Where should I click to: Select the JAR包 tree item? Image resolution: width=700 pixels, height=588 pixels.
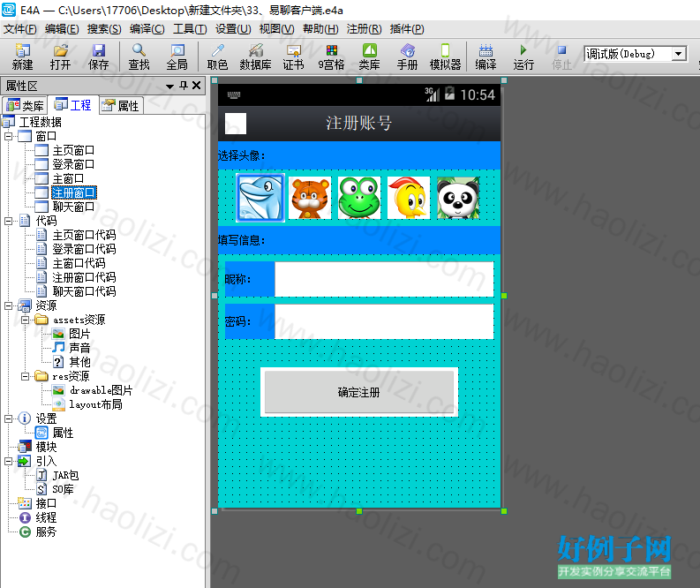click(x=65, y=475)
